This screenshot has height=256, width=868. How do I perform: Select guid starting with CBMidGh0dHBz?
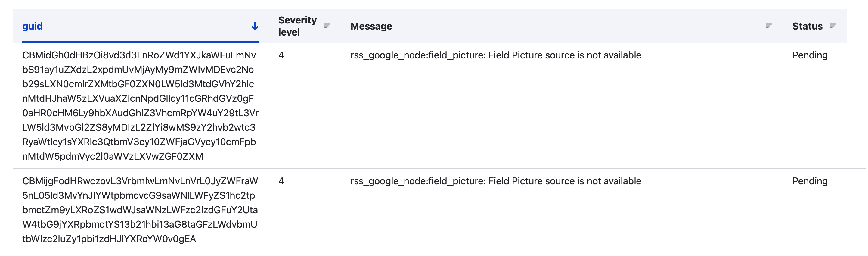[x=139, y=55]
